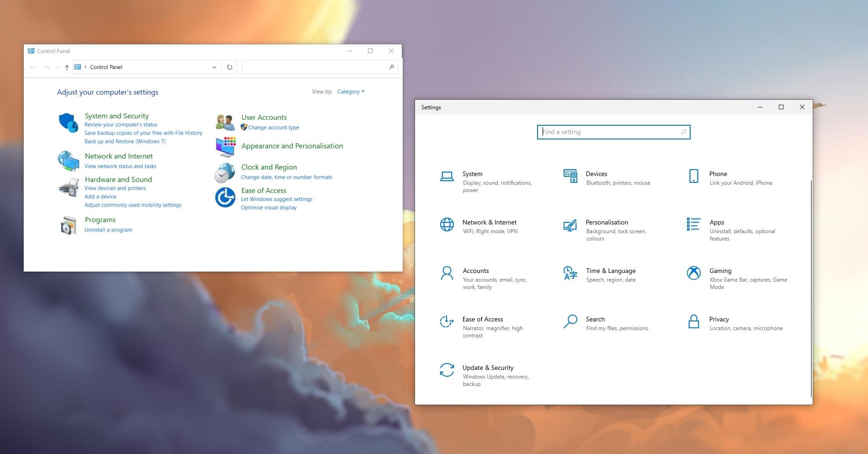Open the Update & Security icon
Screen dimensions: 868x454
pos(447,370)
